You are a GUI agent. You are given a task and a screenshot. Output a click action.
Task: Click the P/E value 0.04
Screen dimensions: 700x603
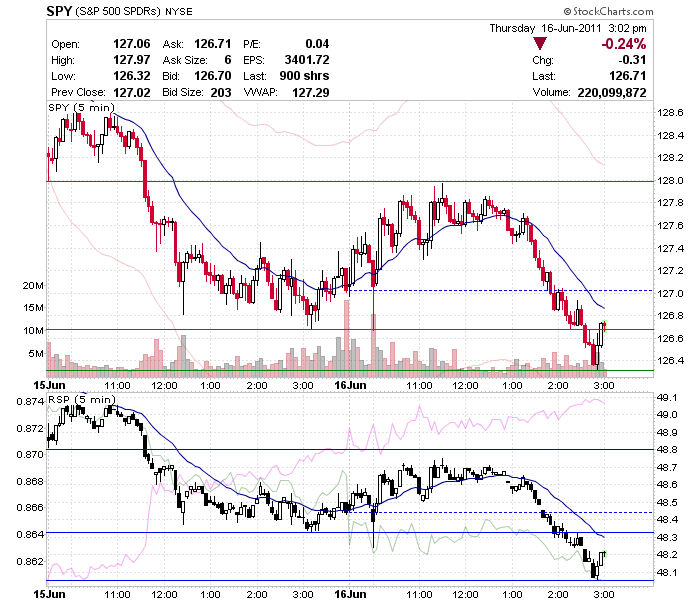[317, 44]
